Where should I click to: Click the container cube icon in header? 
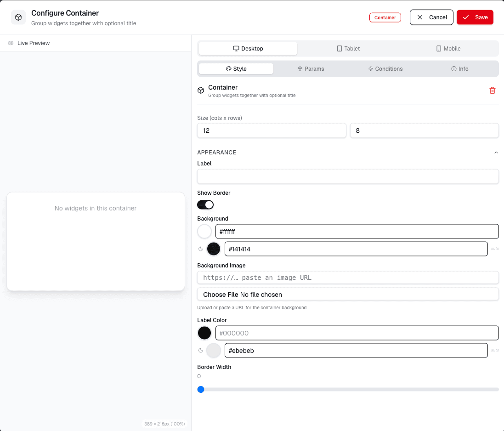[x=18, y=17]
